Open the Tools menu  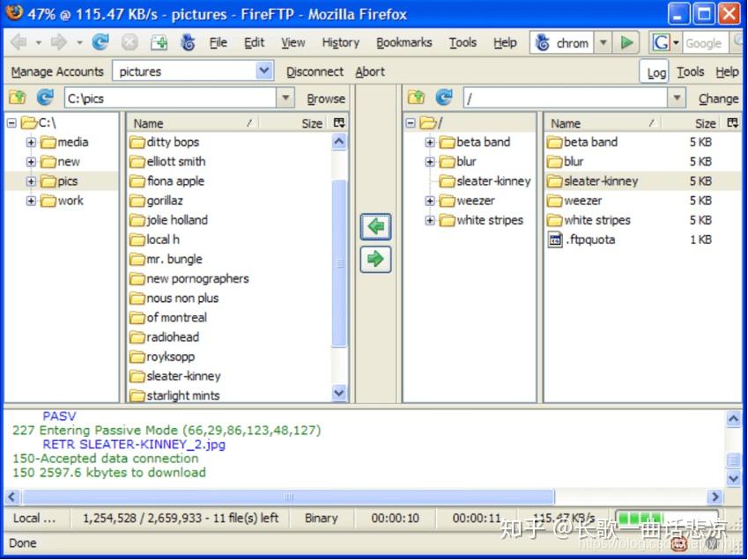463,42
